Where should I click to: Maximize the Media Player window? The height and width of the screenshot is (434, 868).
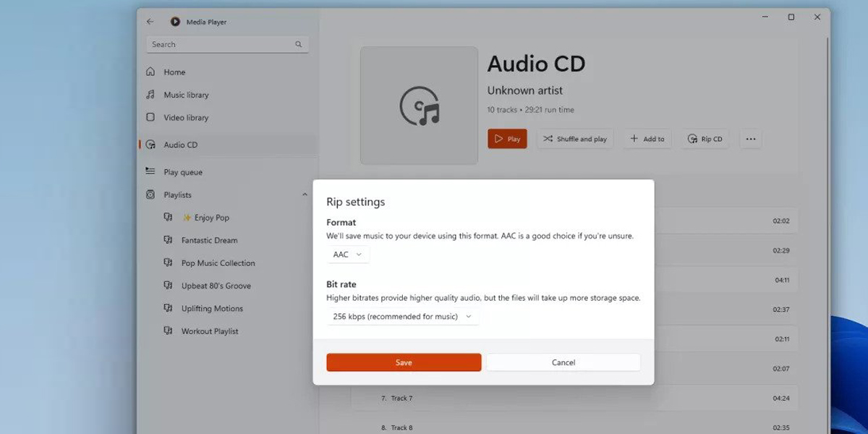791,17
